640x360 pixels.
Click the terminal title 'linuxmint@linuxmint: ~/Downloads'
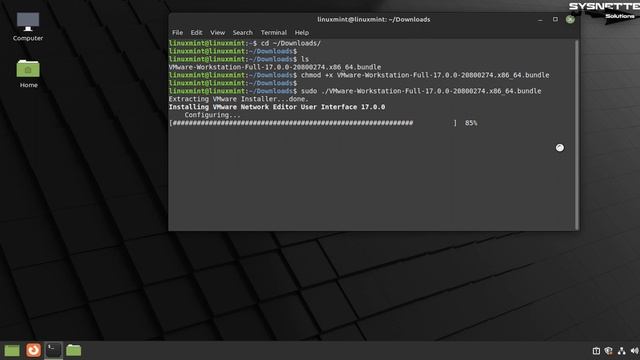click(373, 19)
